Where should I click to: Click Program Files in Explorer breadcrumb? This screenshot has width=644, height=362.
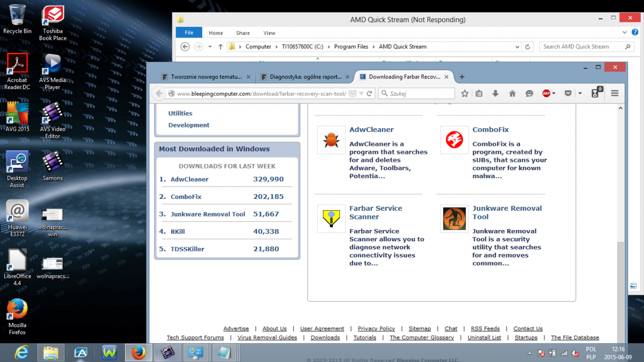point(351,47)
